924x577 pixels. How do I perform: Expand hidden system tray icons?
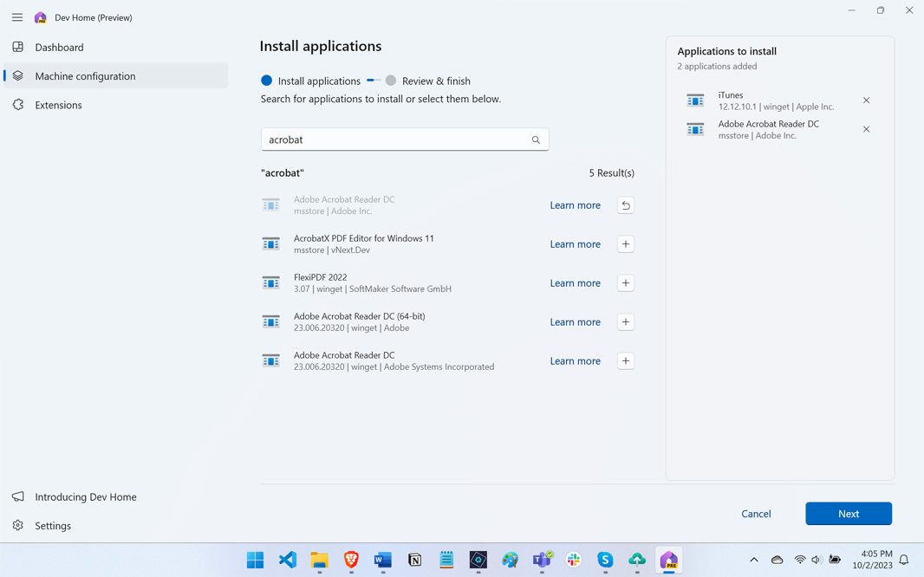[753, 560]
